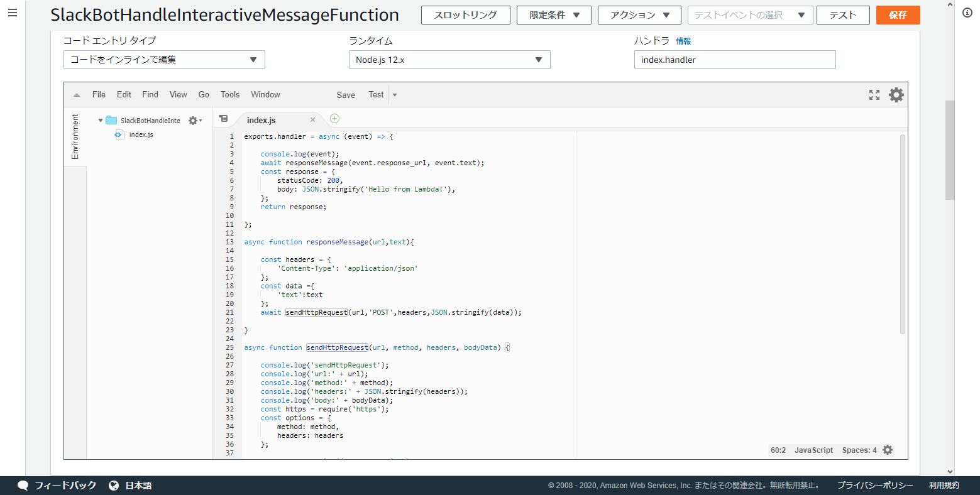The height and width of the screenshot is (495, 980).
Task: Open the Window menu
Action: pos(265,94)
